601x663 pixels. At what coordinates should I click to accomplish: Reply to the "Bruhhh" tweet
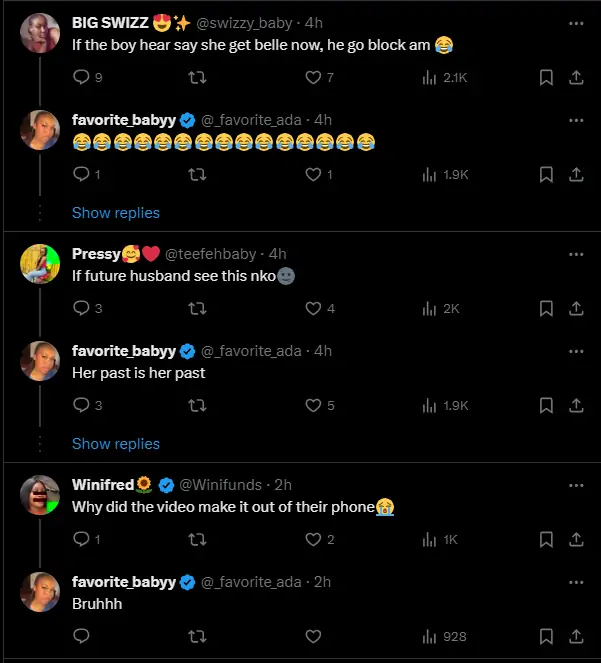coord(82,636)
